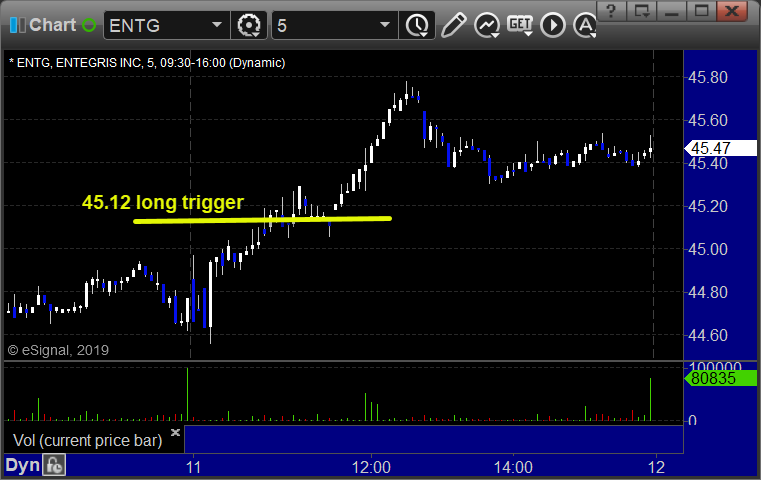Click the 45.20 price axis label
Image resolution: width=761 pixels, height=480 pixels.
tap(708, 206)
